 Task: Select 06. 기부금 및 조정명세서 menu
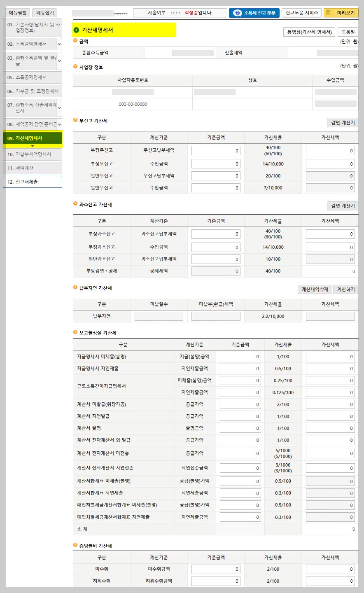click(x=33, y=91)
